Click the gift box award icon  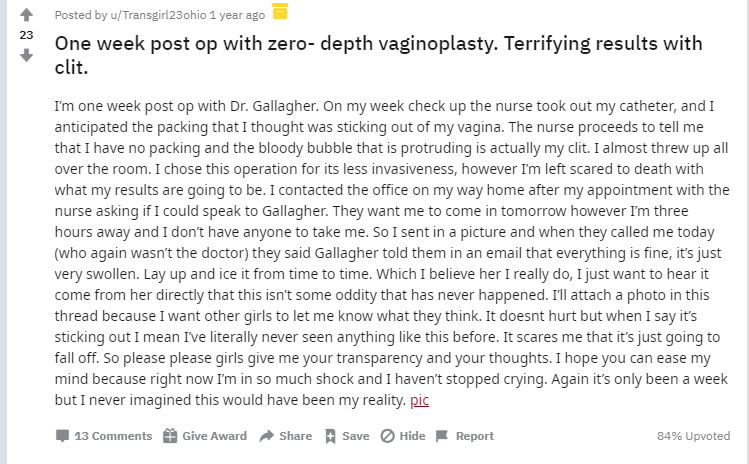click(170, 436)
